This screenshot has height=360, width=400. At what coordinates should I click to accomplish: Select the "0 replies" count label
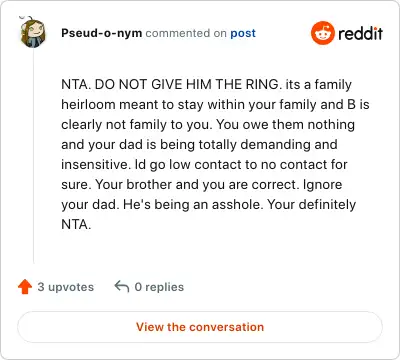(159, 287)
